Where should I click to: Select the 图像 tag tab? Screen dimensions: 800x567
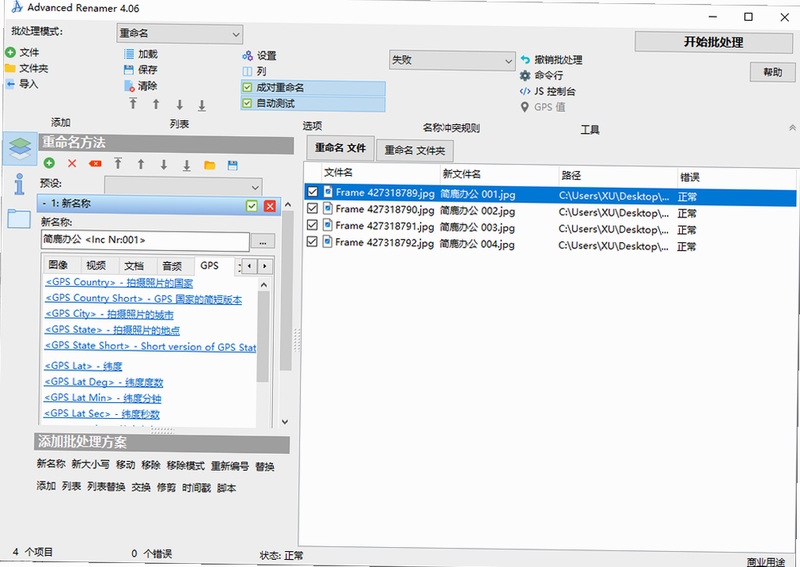(58, 264)
